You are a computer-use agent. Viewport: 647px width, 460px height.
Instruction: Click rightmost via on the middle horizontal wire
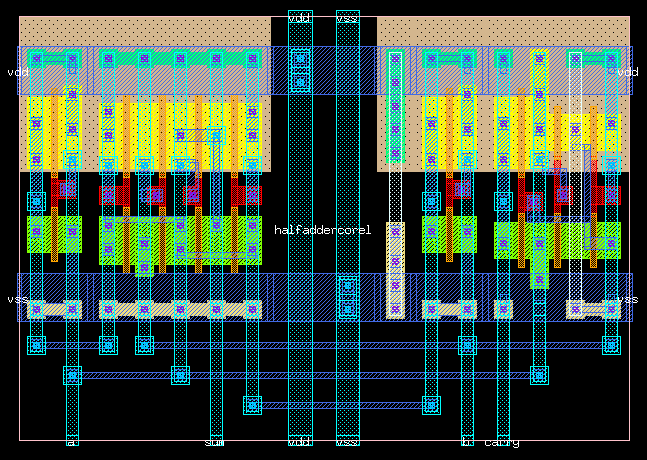539,375
